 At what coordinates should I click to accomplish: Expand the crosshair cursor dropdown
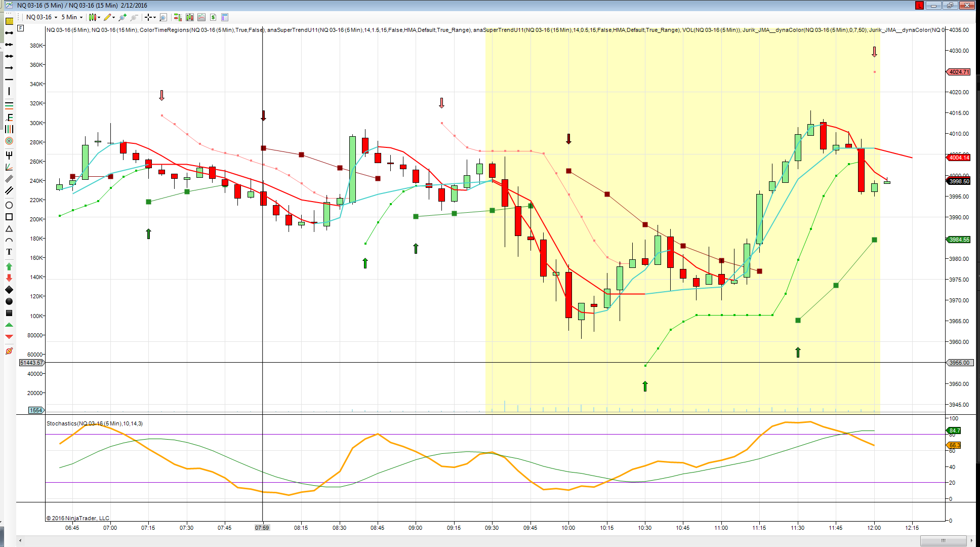pyautogui.click(x=154, y=17)
